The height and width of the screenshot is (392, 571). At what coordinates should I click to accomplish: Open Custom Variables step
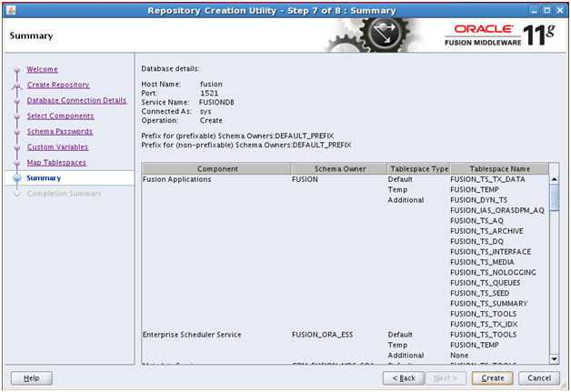tap(57, 147)
